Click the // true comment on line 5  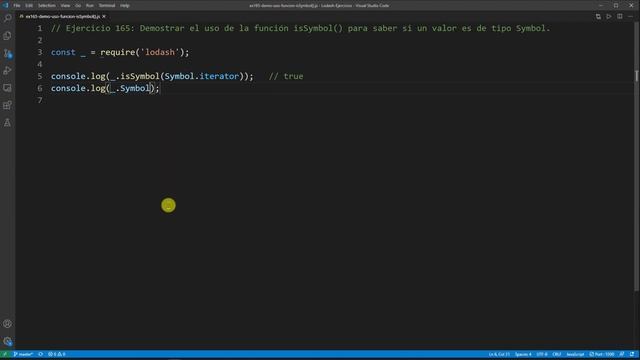(286, 76)
